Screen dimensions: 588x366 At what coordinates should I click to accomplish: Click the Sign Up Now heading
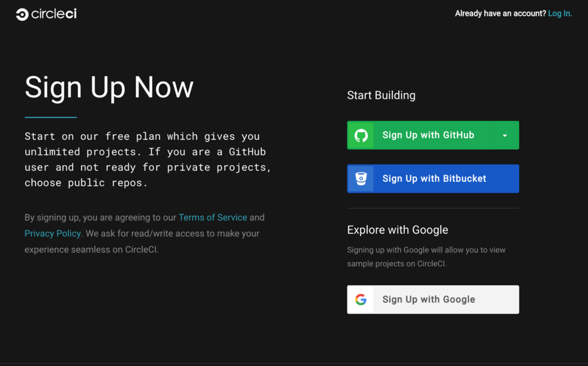(109, 88)
